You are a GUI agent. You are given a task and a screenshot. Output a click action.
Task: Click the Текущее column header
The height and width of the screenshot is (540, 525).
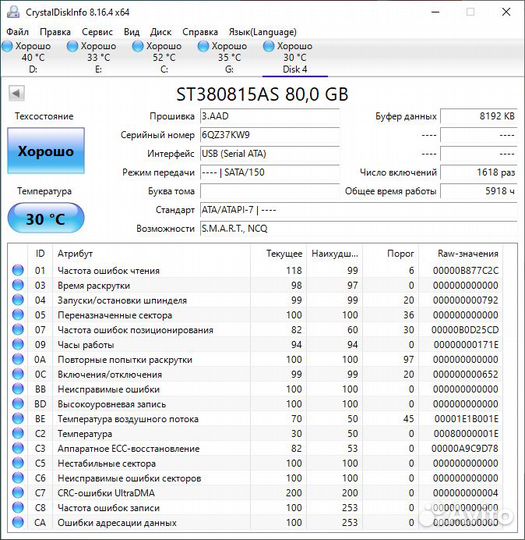point(279,254)
